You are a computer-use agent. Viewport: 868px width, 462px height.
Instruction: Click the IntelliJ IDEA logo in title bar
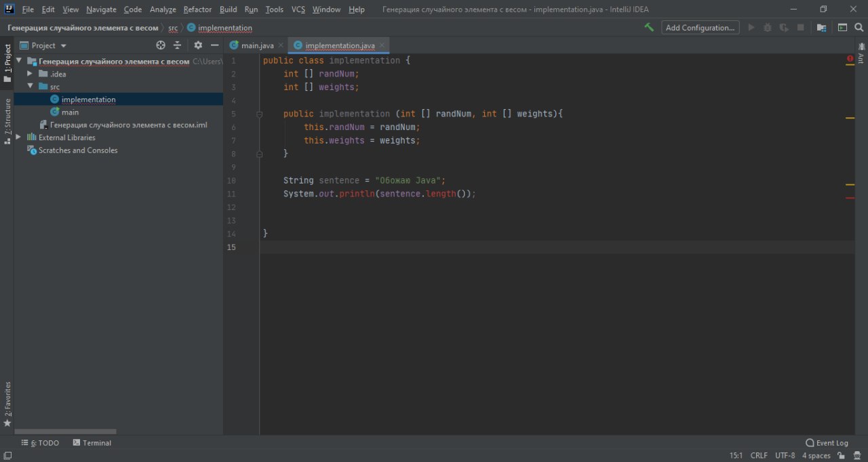[8, 9]
